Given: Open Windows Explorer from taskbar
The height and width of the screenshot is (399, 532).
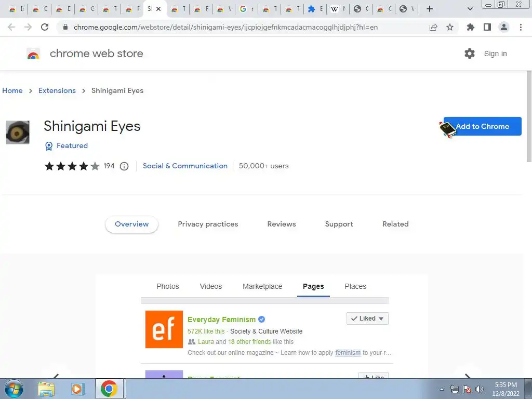Looking at the screenshot, I should 46,389.
